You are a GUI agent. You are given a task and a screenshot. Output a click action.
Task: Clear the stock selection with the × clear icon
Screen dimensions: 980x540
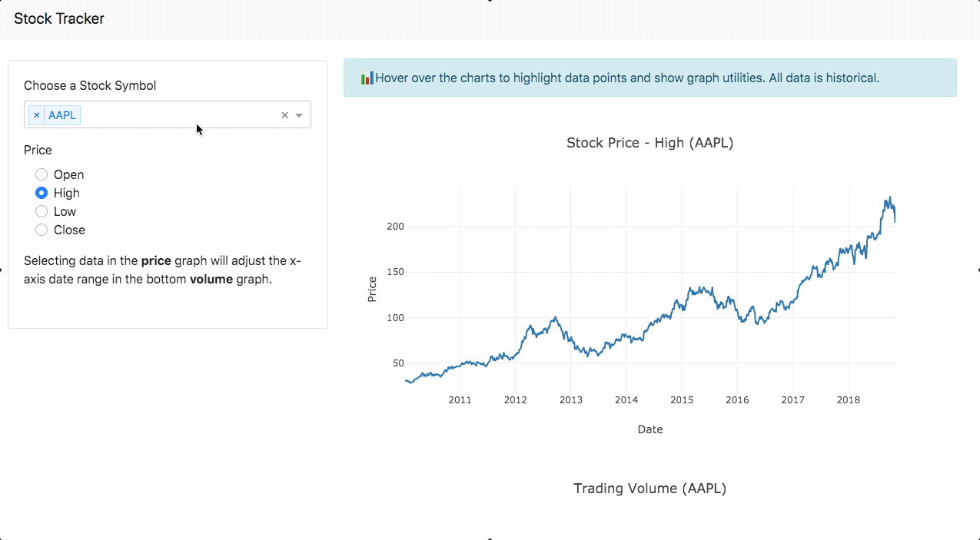284,114
